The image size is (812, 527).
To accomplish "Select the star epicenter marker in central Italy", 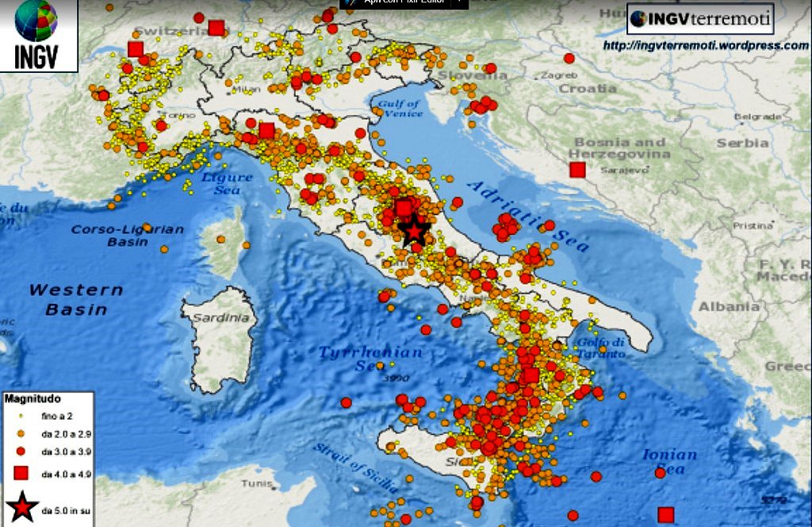I will 414,231.
